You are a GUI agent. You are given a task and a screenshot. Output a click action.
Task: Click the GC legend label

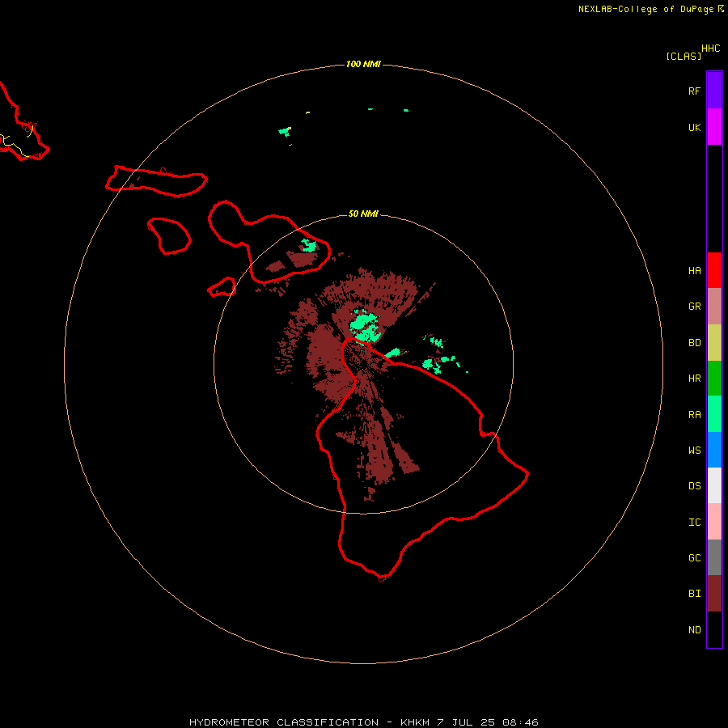click(x=694, y=558)
